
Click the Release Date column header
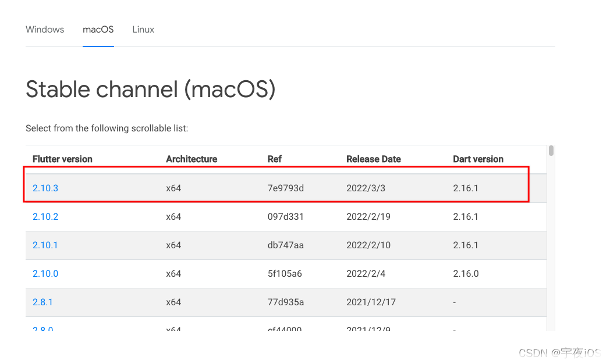pyautogui.click(x=374, y=159)
